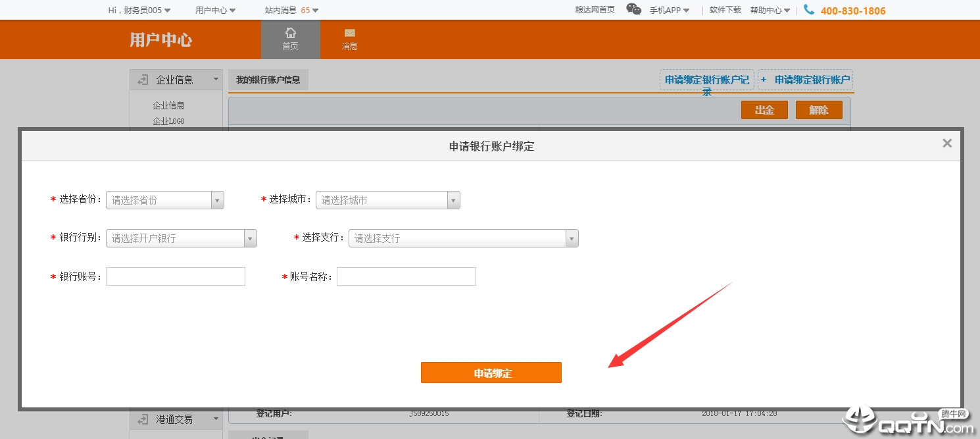The width and height of the screenshot is (980, 439).
Task: Open the 粮达网首页 link
Action: [595, 10]
